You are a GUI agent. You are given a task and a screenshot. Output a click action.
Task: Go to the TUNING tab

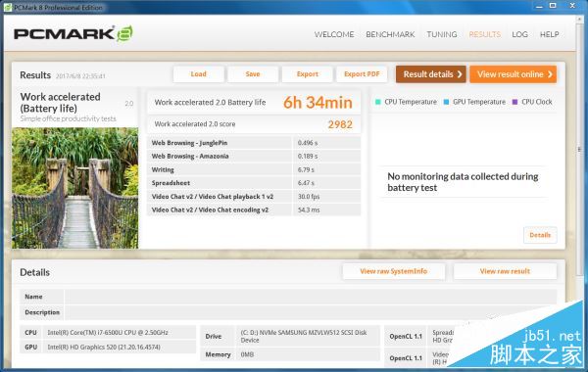point(442,34)
